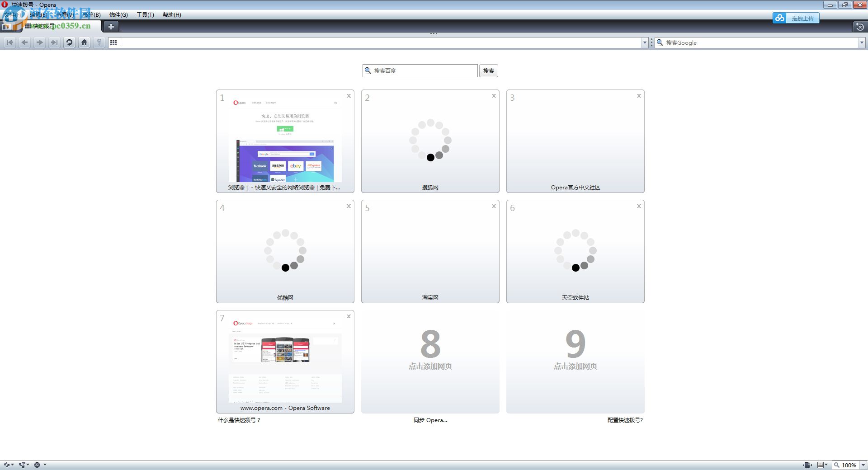The image size is (868, 470).
Task: Click the 搜索 button beside Baidu search box
Action: point(488,70)
